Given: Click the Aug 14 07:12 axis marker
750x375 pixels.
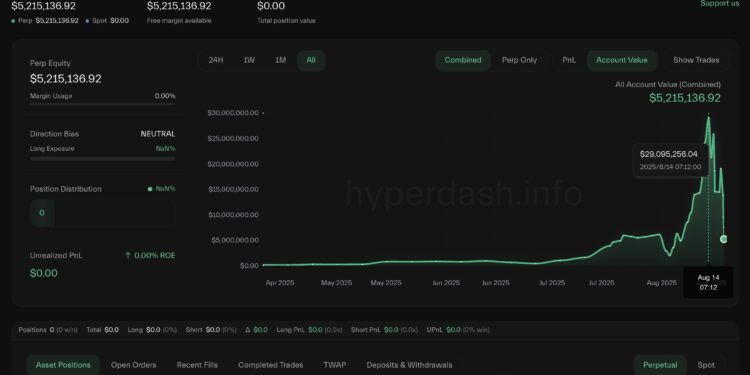Looking at the screenshot, I should coord(708,282).
